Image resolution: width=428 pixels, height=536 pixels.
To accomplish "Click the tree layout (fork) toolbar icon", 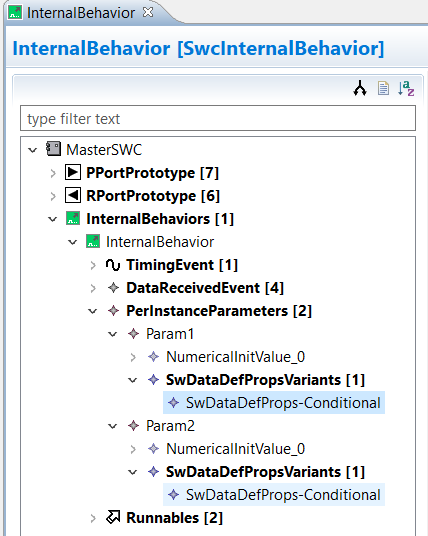I will click(360, 89).
